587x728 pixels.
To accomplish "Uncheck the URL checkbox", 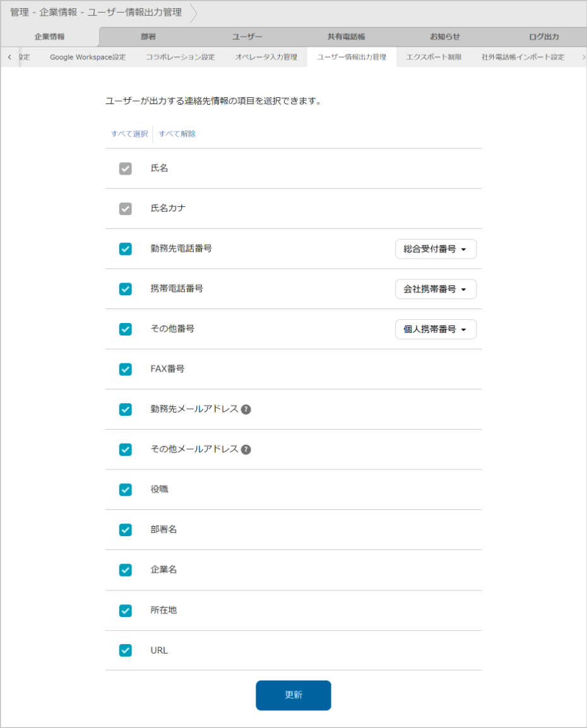I will (x=125, y=650).
